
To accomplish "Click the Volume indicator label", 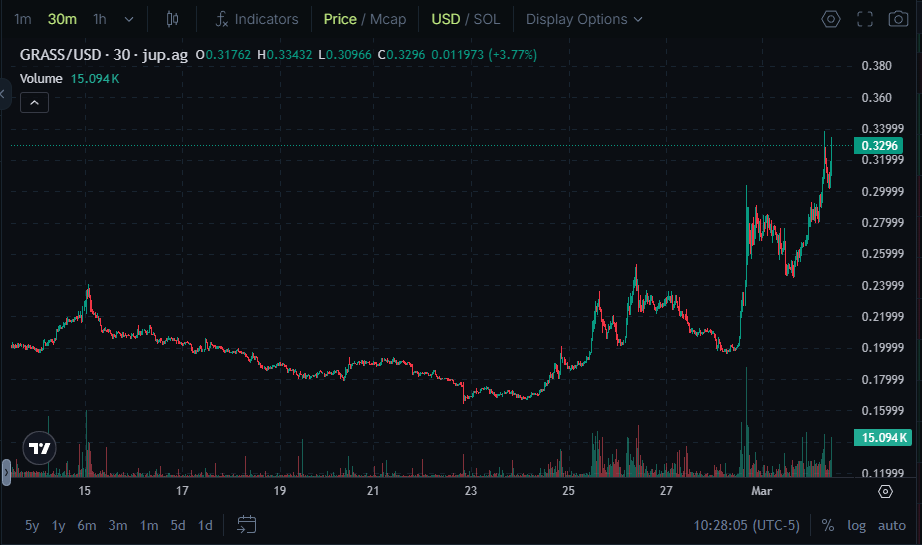I will 41,79.
